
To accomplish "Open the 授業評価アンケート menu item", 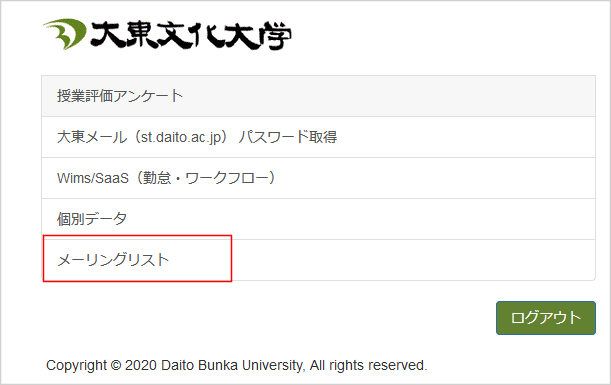I will tap(318, 96).
